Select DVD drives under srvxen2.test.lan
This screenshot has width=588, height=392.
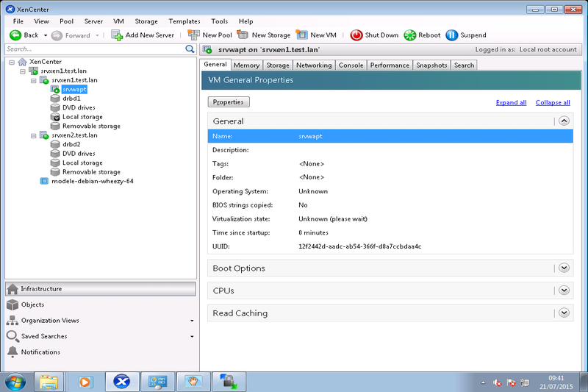click(x=79, y=154)
